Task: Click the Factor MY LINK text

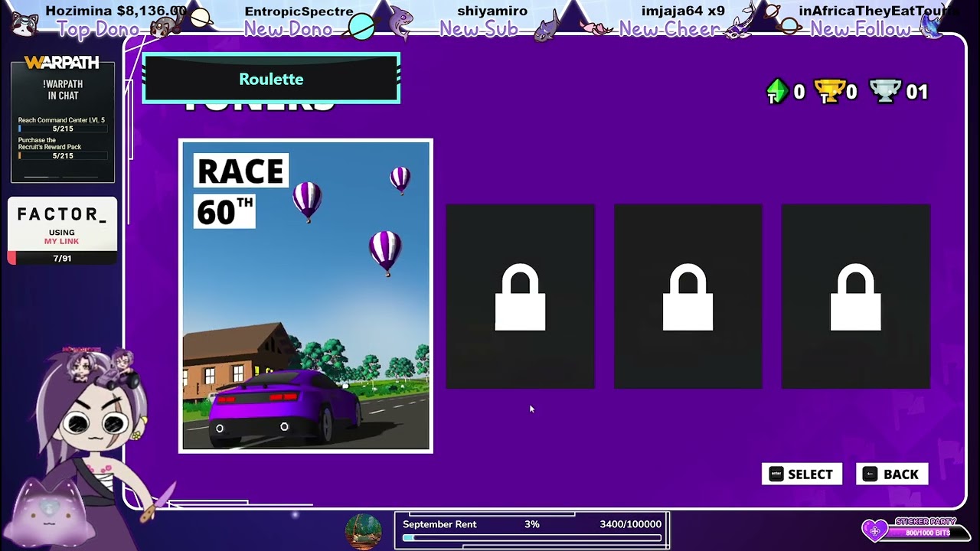Action: 62,241
